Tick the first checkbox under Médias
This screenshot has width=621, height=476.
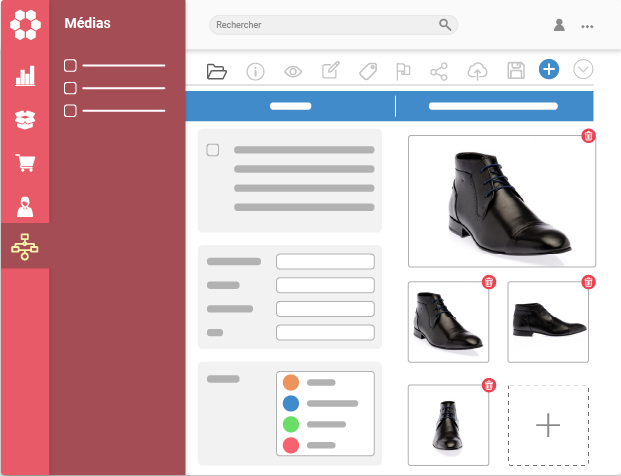click(70, 65)
